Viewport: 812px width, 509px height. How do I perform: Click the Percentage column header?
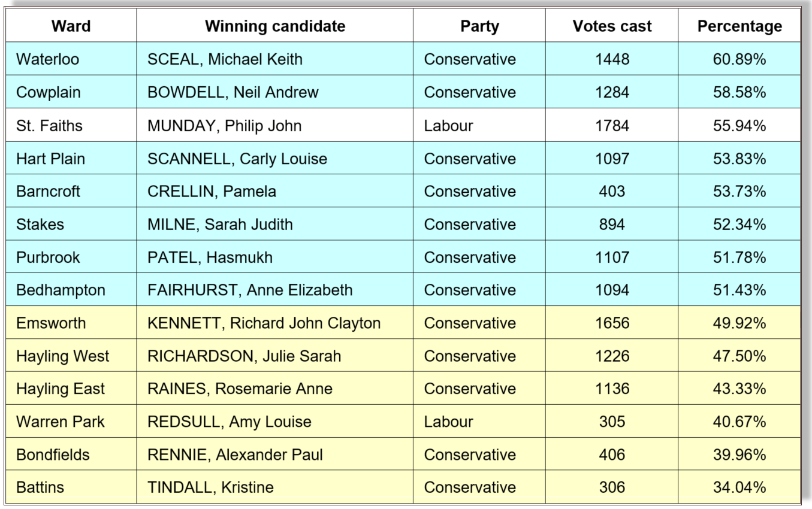(739, 26)
